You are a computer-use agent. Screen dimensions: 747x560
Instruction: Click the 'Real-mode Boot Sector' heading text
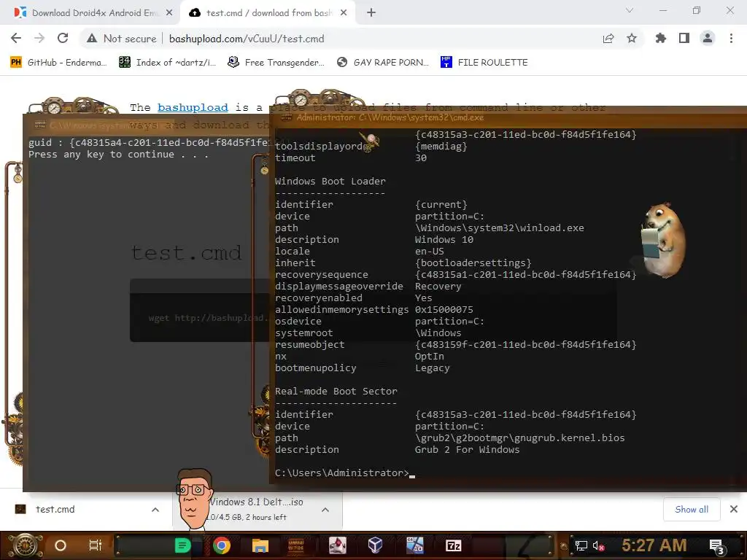tap(336, 391)
